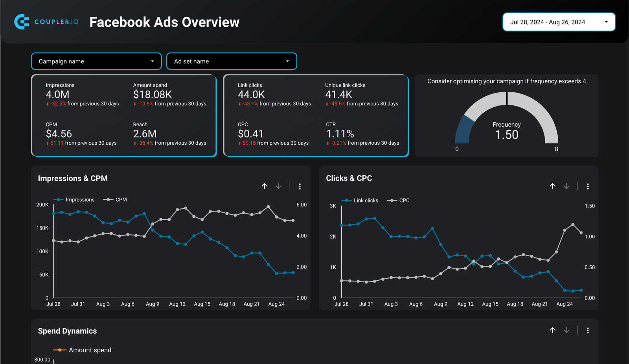Click the Amount spend scorecard value
This screenshot has width=629, height=364.
click(x=153, y=94)
